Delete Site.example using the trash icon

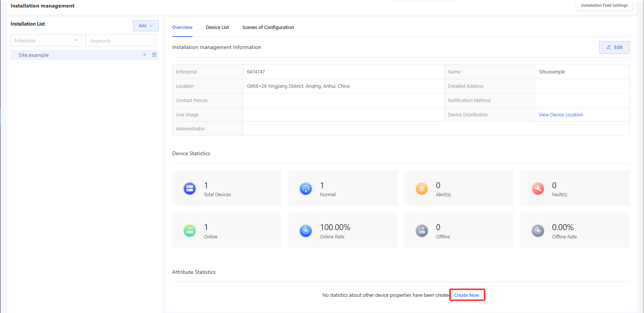coord(154,55)
